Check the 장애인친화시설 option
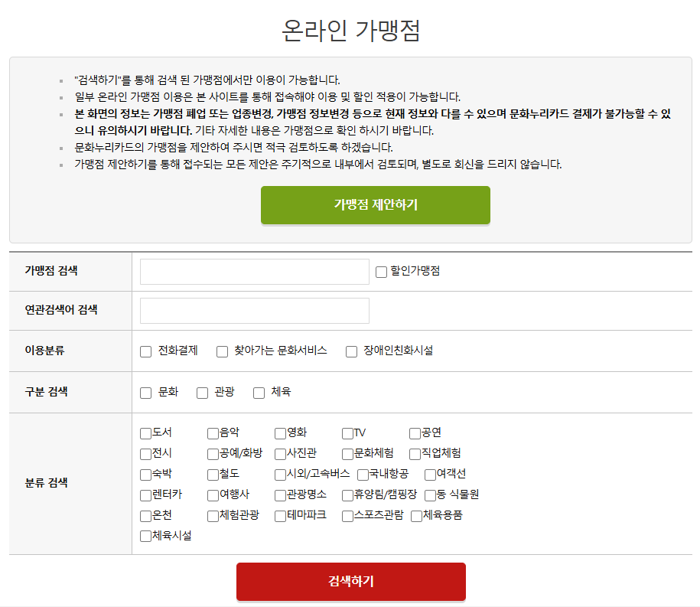 click(x=351, y=351)
